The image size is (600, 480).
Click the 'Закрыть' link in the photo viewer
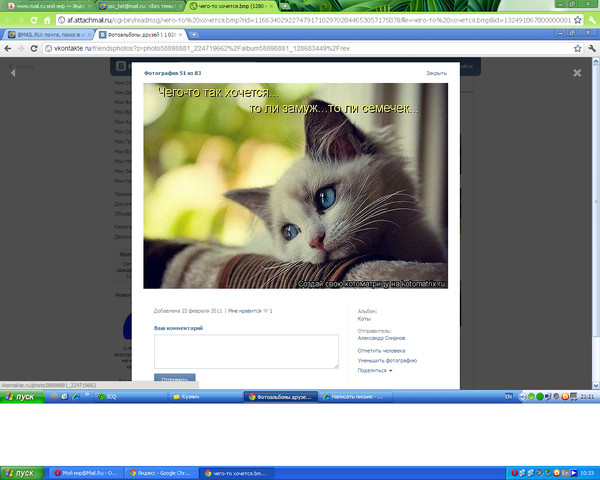(436, 73)
